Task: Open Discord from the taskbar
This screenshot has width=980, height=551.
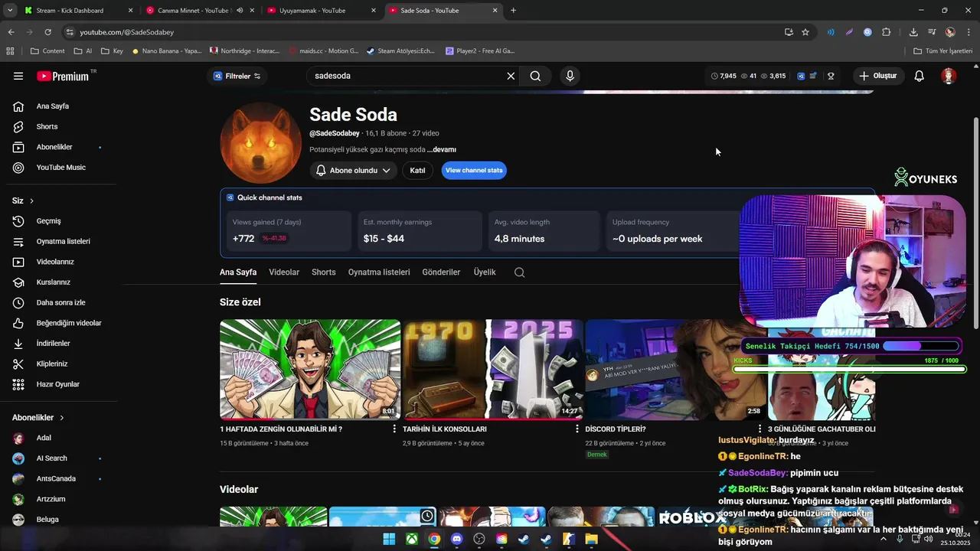Action: coord(457,539)
